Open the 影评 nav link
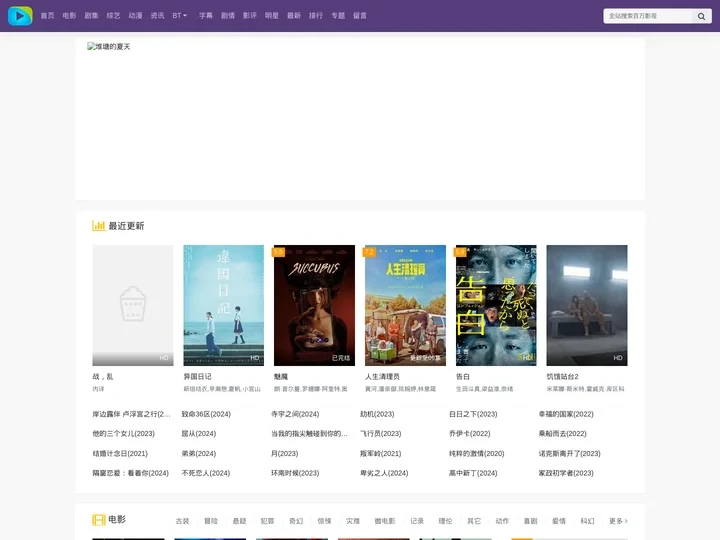720x540 pixels. [x=250, y=16]
